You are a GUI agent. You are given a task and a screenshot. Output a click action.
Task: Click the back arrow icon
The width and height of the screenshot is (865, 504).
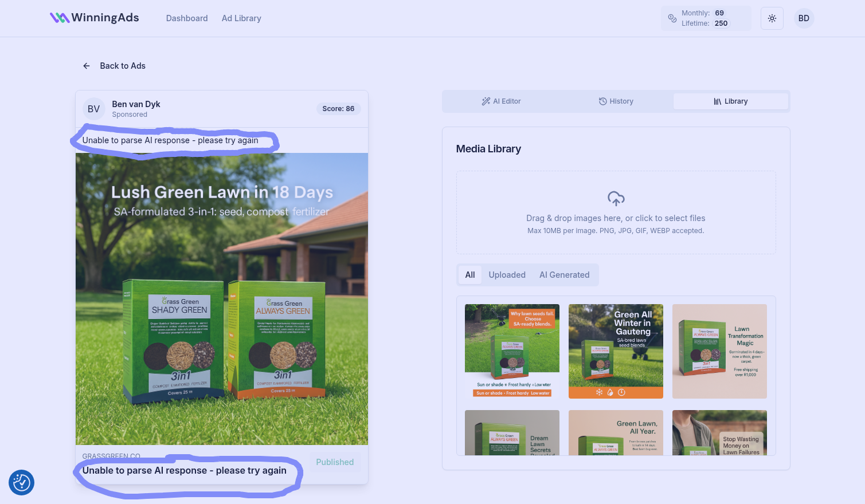(87, 66)
